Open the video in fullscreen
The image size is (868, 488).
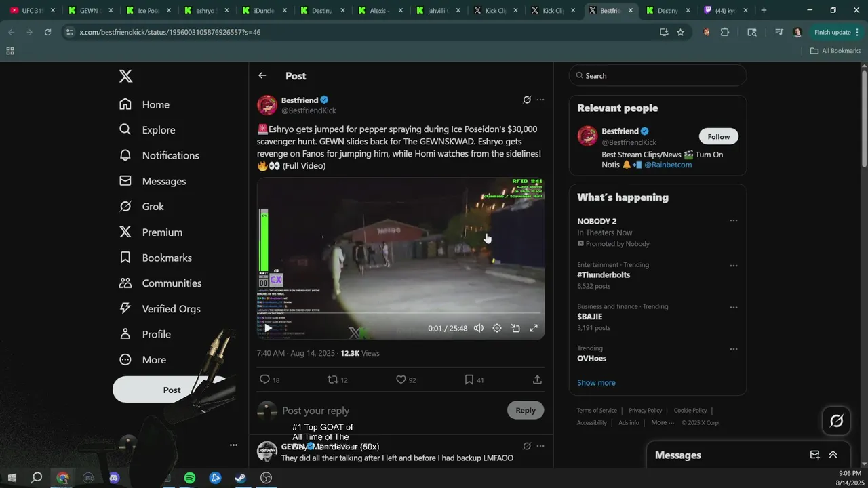click(534, 328)
